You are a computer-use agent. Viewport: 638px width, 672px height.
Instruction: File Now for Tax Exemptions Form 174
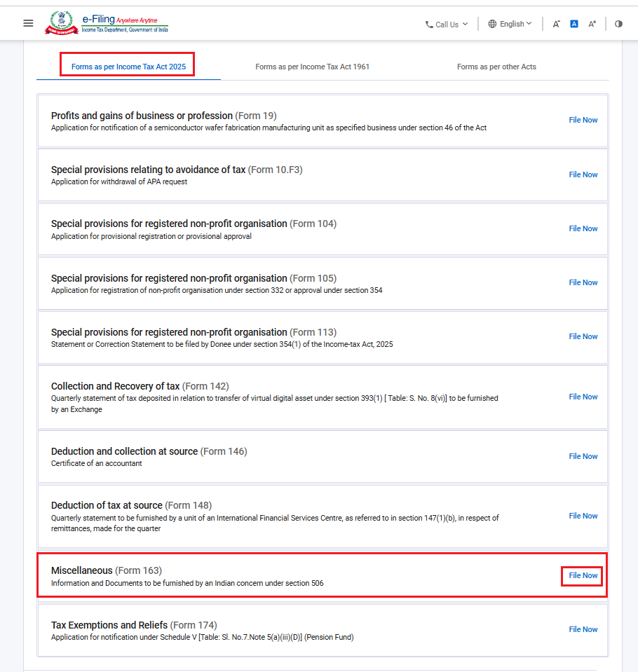583,629
